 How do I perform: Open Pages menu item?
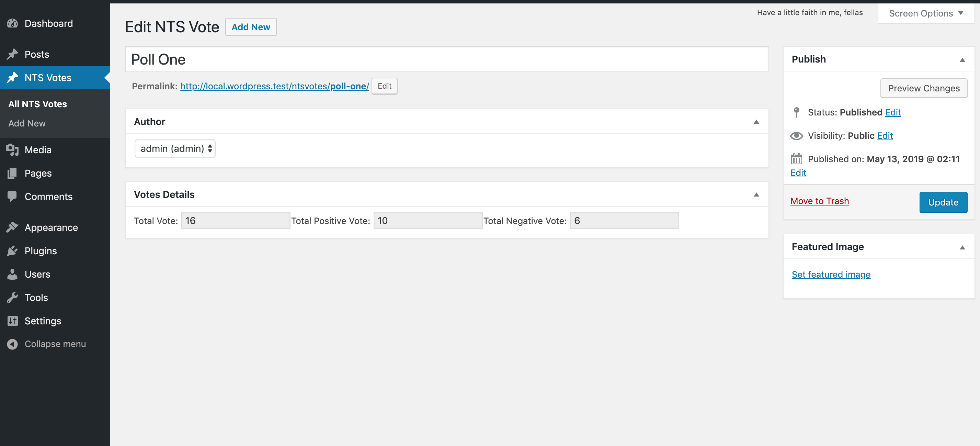pos(55,173)
